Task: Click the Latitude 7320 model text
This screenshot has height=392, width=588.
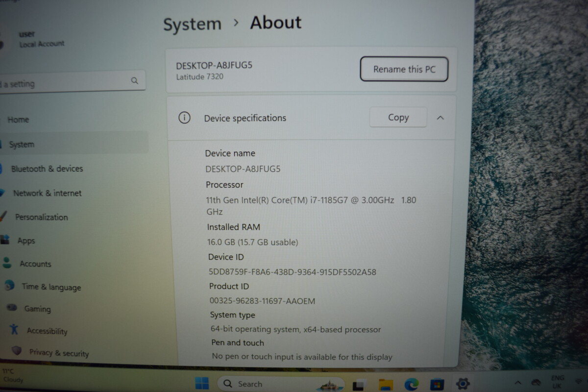Action: pos(200,76)
